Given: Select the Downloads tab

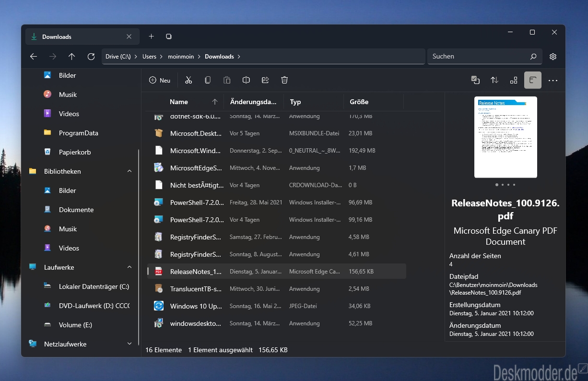Looking at the screenshot, I should point(82,36).
